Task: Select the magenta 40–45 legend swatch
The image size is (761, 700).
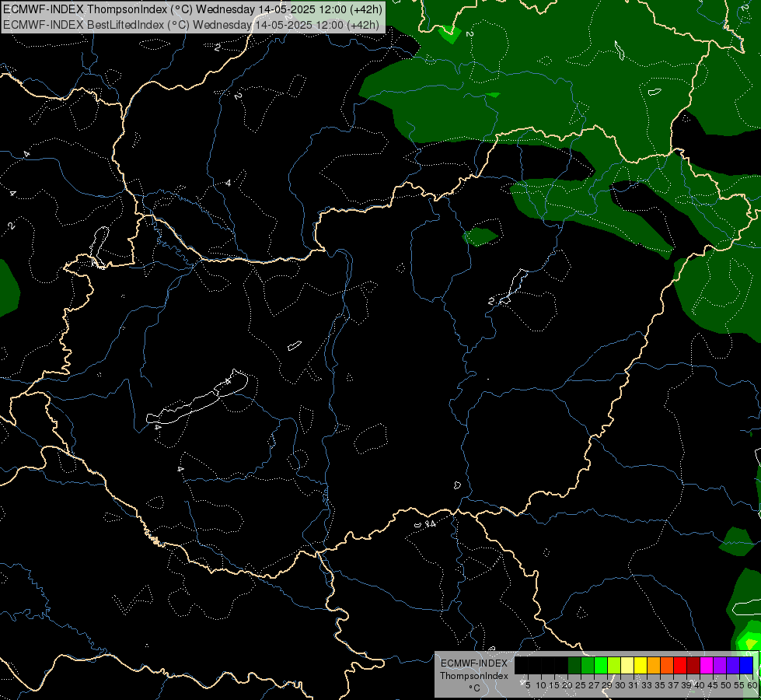Action: coord(707,665)
